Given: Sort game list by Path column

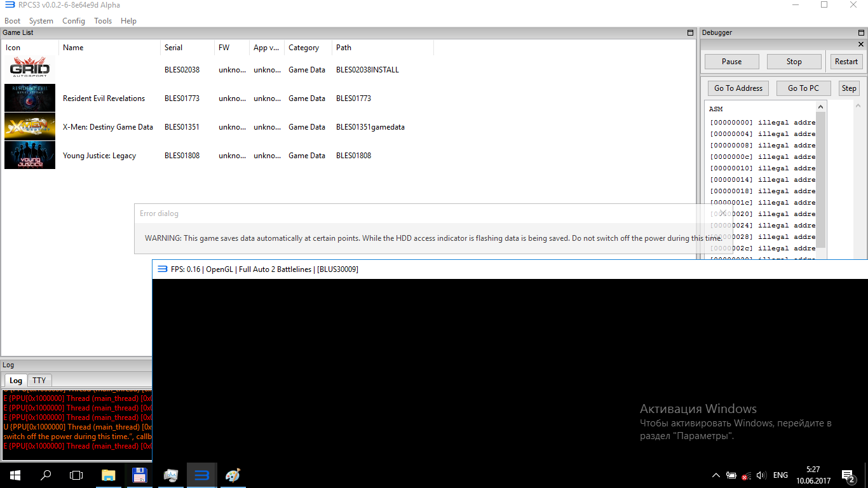Looking at the screenshot, I should point(383,48).
